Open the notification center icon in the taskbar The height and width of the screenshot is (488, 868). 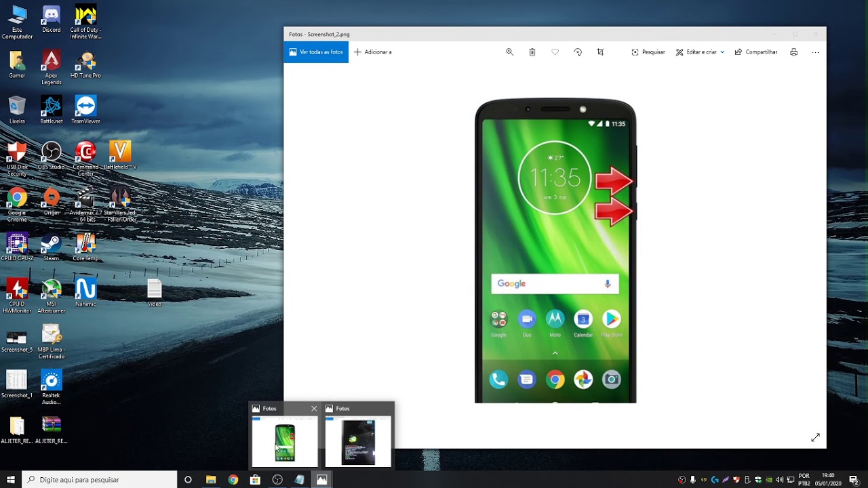click(x=854, y=479)
